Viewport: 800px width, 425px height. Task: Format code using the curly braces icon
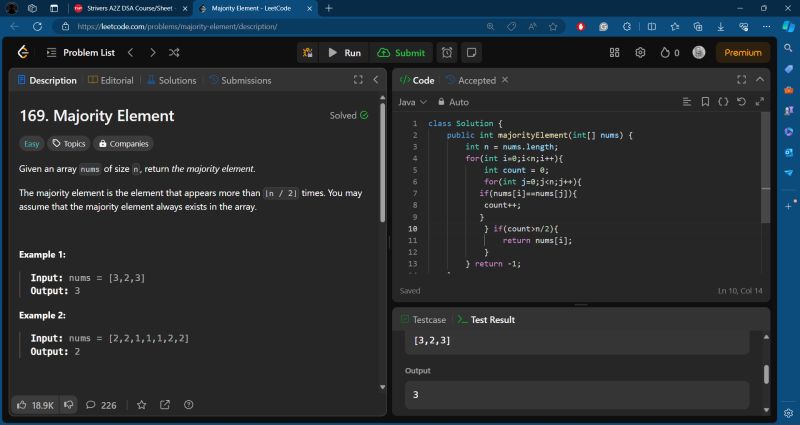723,102
